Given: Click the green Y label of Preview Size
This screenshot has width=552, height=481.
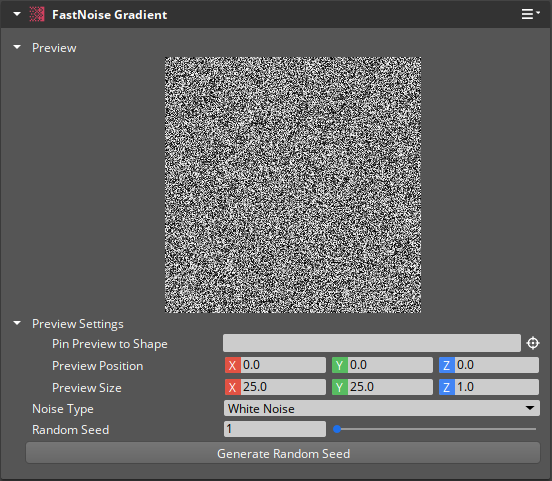Looking at the screenshot, I should (340, 387).
